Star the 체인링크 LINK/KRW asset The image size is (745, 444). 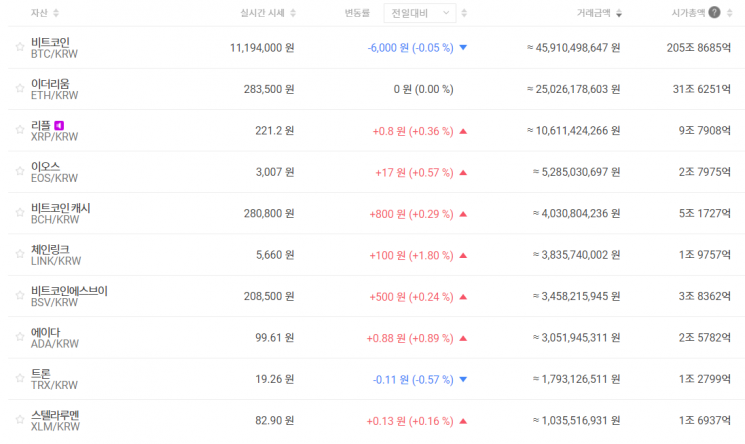point(19,253)
